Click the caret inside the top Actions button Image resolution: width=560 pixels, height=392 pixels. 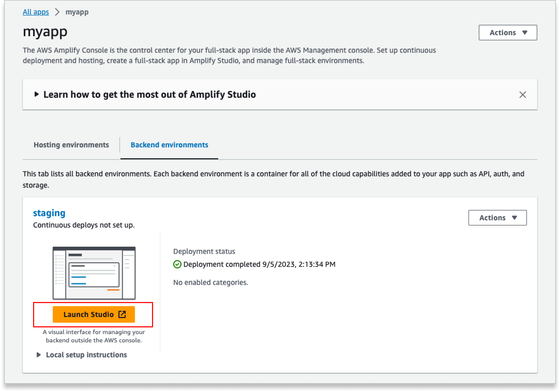[x=525, y=33]
